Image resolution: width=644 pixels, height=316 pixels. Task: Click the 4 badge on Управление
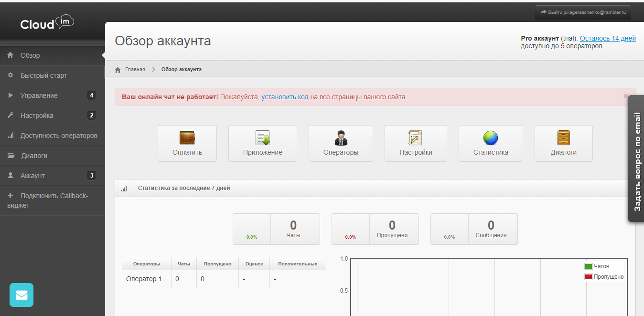[x=91, y=95]
